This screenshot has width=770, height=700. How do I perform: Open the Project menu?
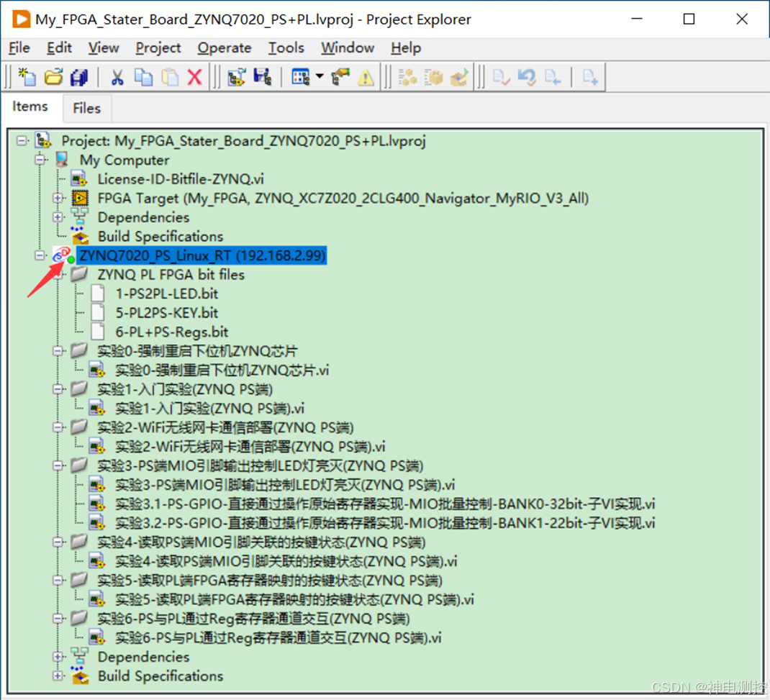coord(158,47)
